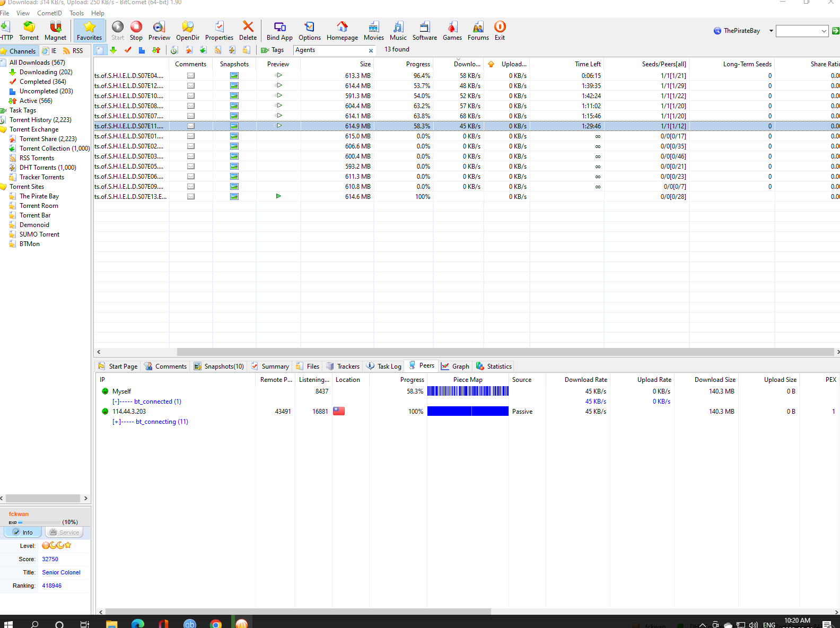Expand the bt_connecting (11) peer group
The height and width of the screenshot is (628, 840).
[116, 422]
